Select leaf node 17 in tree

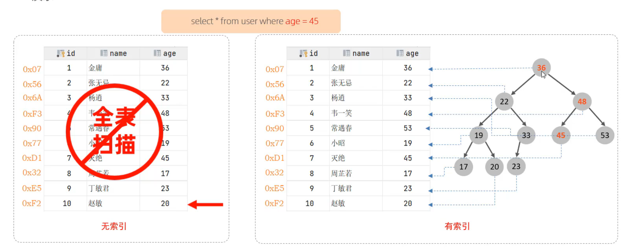pos(463,167)
